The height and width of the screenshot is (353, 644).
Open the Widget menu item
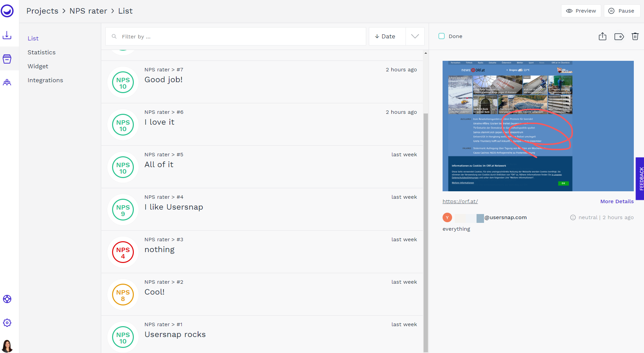[x=38, y=66]
